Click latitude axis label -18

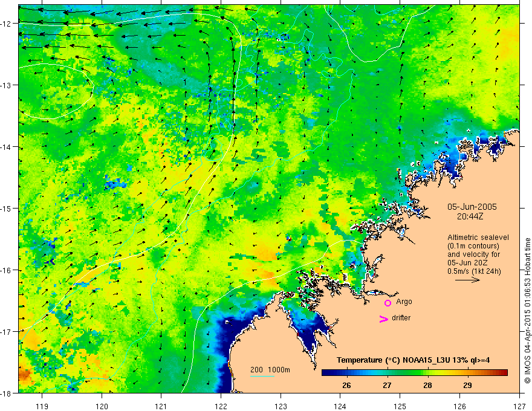click(x=7, y=393)
